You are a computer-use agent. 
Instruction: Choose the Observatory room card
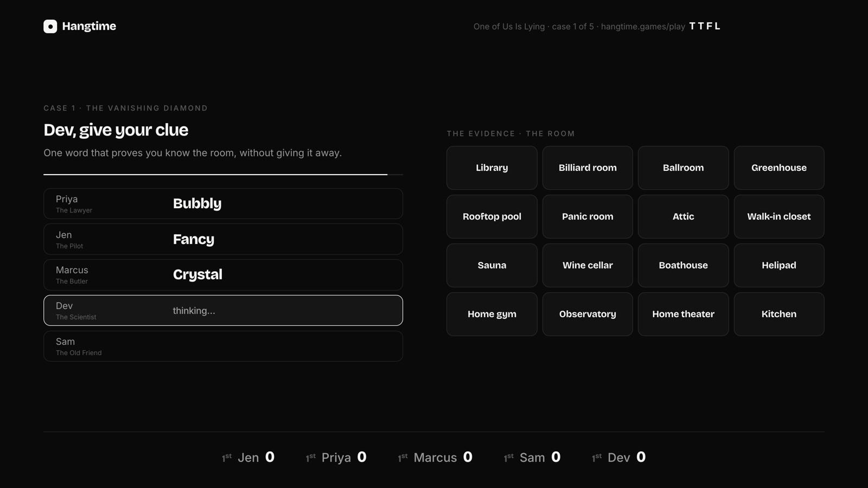click(x=588, y=314)
